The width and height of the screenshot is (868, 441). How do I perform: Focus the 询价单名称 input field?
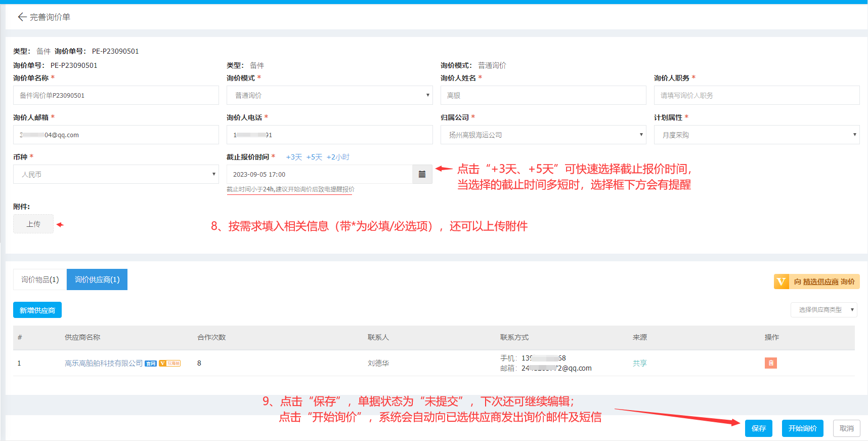(x=116, y=95)
